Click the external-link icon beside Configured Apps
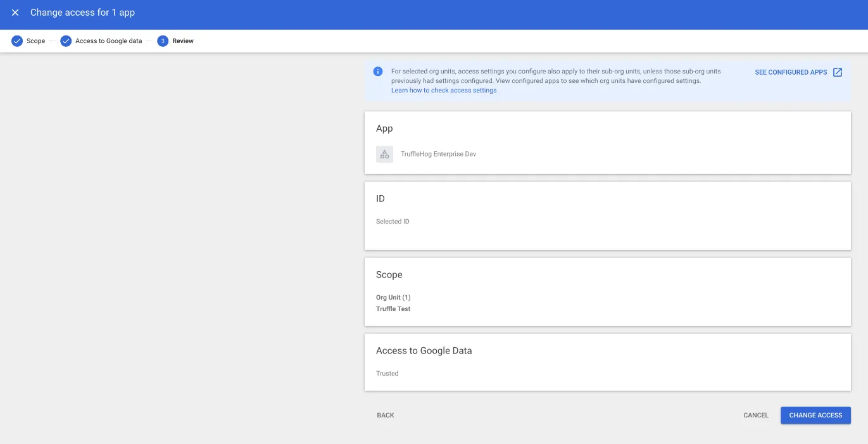Image resolution: width=868 pixels, height=444 pixels. point(838,72)
